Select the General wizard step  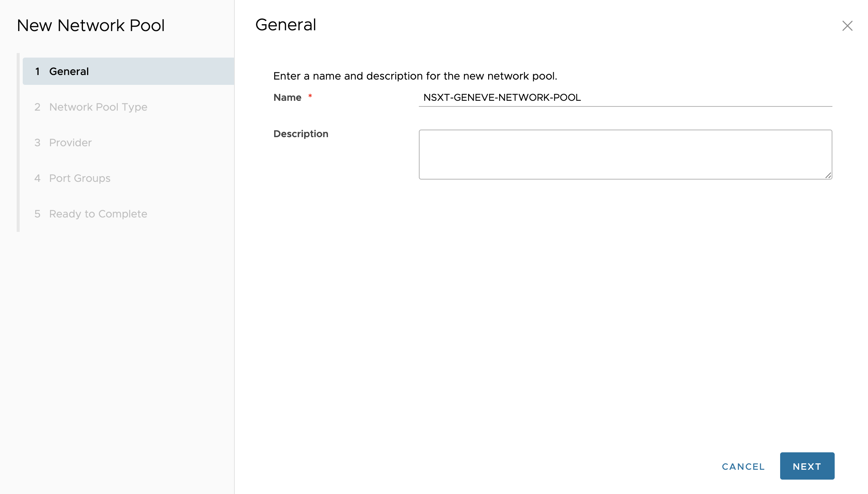tap(69, 71)
